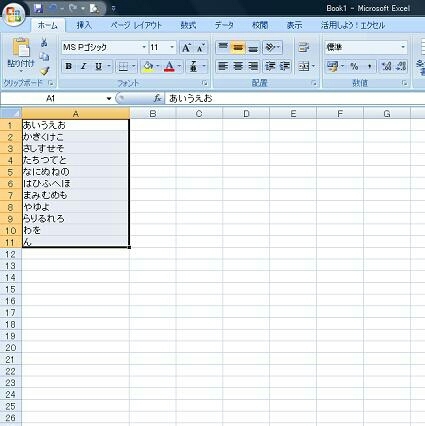Image resolution: width=425 pixels, height=426 pixels.
Task: Open the MS Pゴシック font name dropdown
Action: (144, 47)
